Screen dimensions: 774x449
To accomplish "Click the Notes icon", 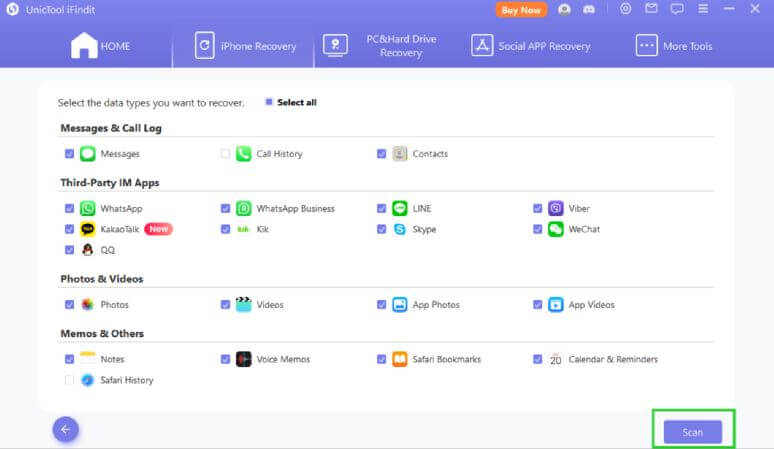I will [x=87, y=359].
